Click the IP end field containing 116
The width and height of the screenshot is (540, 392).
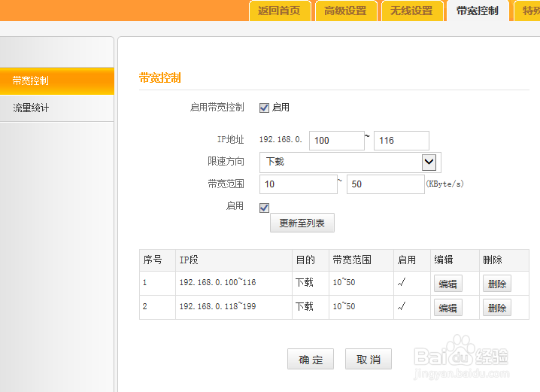coord(401,141)
